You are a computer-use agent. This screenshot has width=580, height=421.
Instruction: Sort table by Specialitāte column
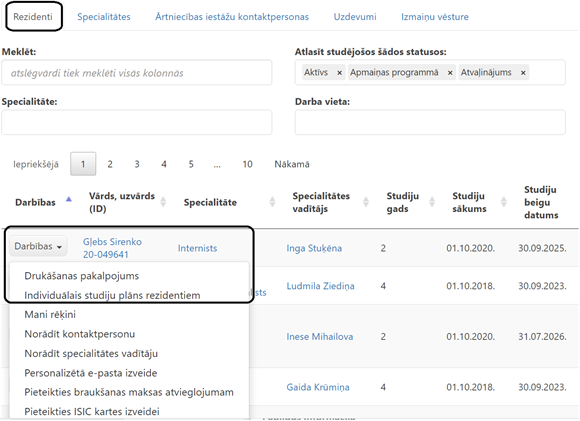coord(273,202)
